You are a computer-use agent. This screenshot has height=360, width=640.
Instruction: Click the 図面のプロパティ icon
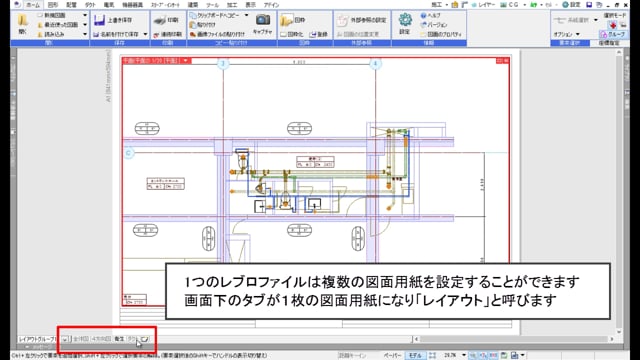point(423,35)
